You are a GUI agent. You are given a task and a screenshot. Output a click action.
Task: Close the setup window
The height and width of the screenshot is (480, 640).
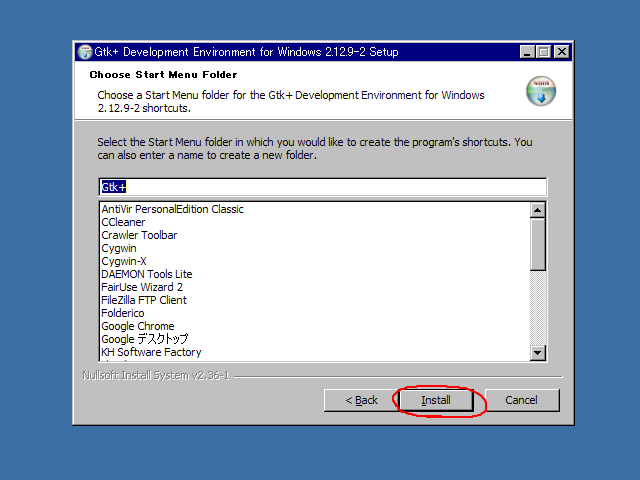click(x=562, y=52)
